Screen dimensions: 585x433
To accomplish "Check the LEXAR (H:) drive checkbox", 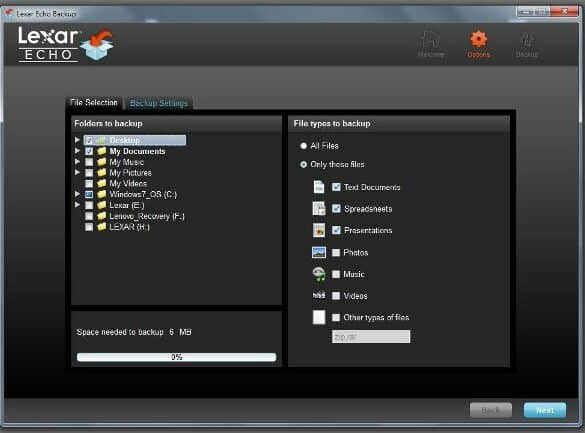I will pyautogui.click(x=89, y=227).
